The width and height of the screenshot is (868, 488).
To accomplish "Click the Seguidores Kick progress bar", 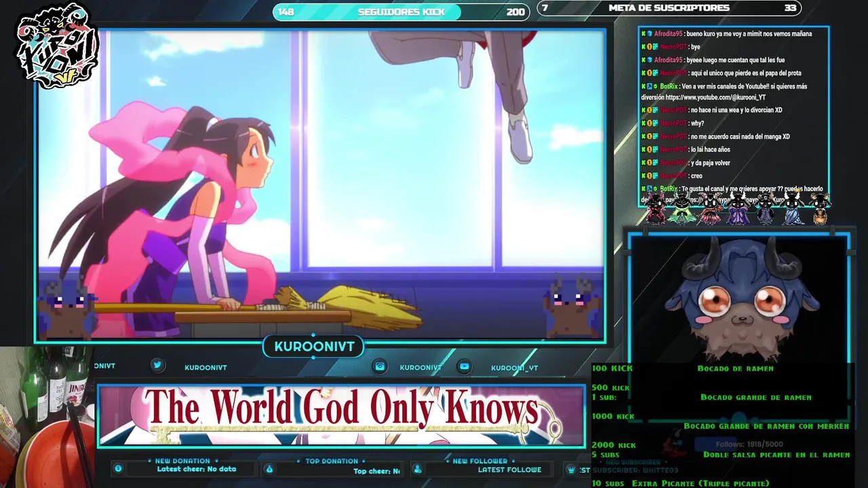I will [x=401, y=12].
